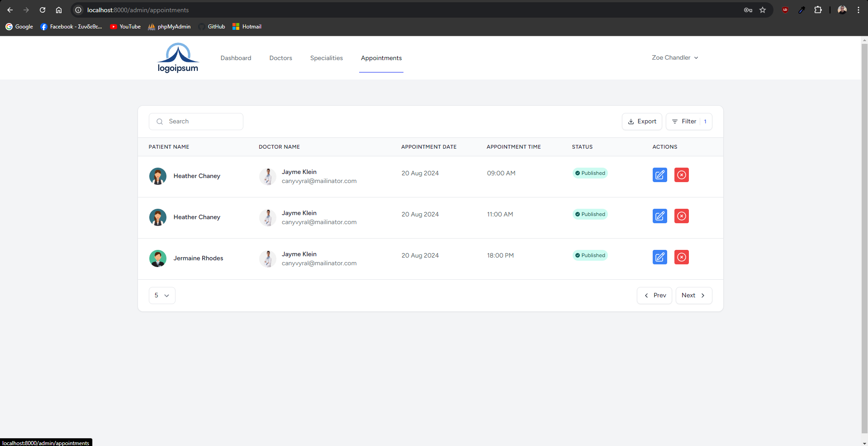Click the logoipsum logo
This screenshot has width=868, height=446.
coord(178,58)
